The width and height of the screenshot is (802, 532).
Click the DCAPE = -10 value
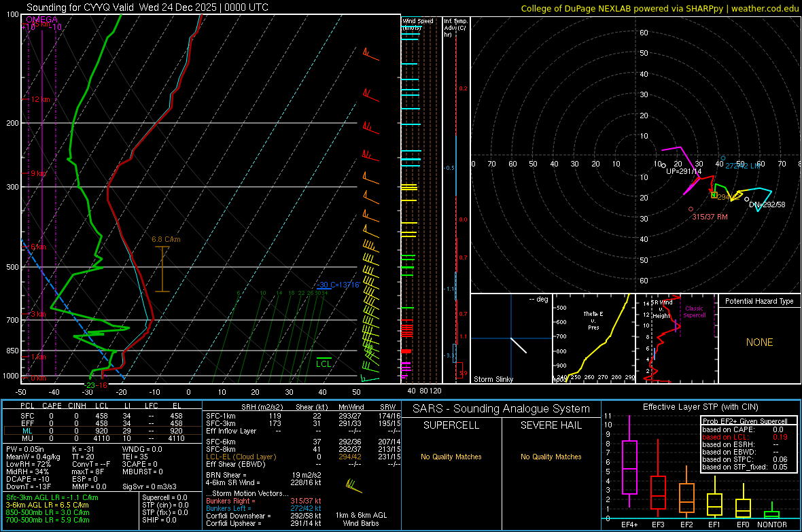tap(28, 479)
